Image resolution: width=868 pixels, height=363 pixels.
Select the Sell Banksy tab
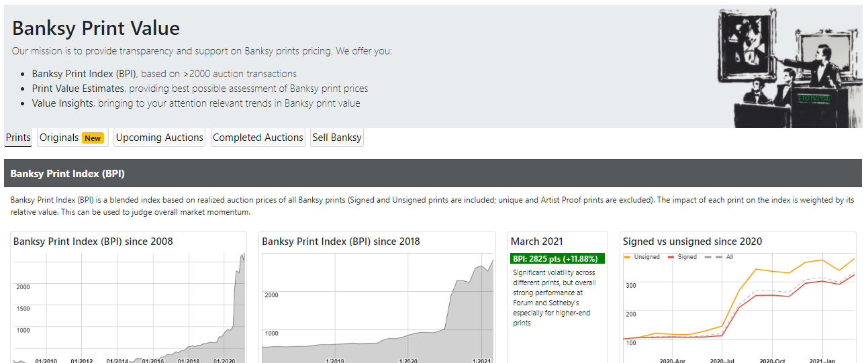pyautogui.click(x=337, y=138)
